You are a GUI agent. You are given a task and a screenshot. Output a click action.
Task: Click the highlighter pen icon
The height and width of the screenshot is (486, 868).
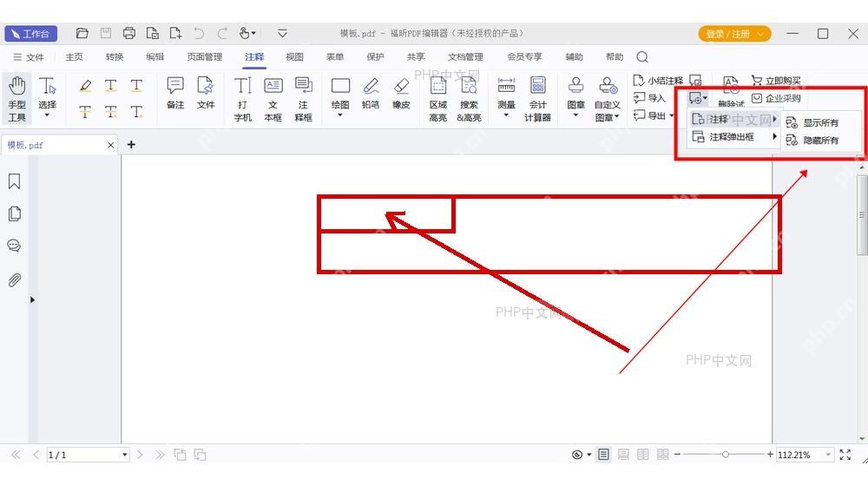tap(85, 85)
